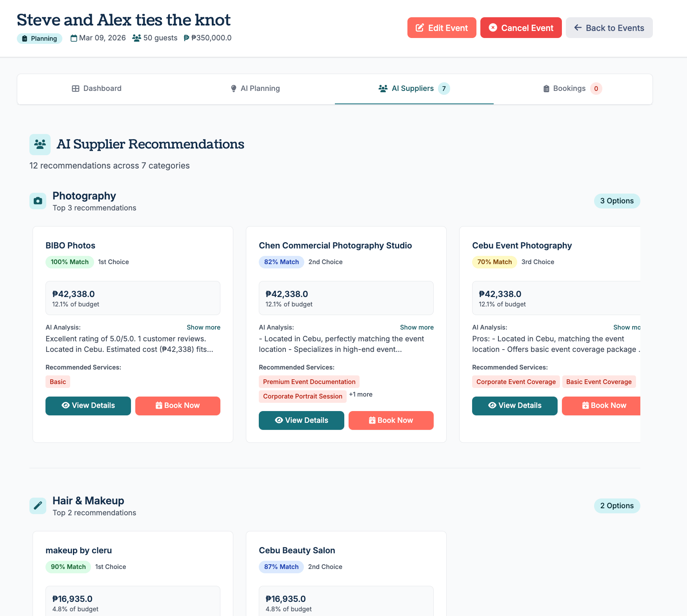Image resolution: width=687 pixels, height=616 pixels.
Task: Click the back arrow in Back to Events
Action: point(578,27)
